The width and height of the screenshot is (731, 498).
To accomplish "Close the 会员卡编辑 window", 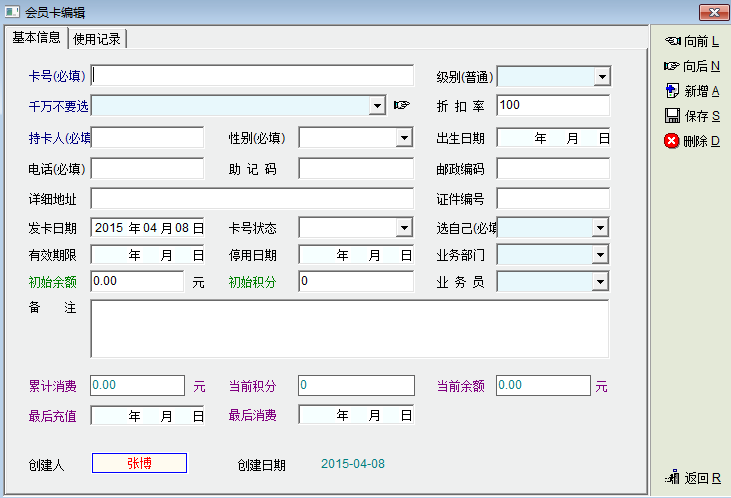I will [710, 12].
